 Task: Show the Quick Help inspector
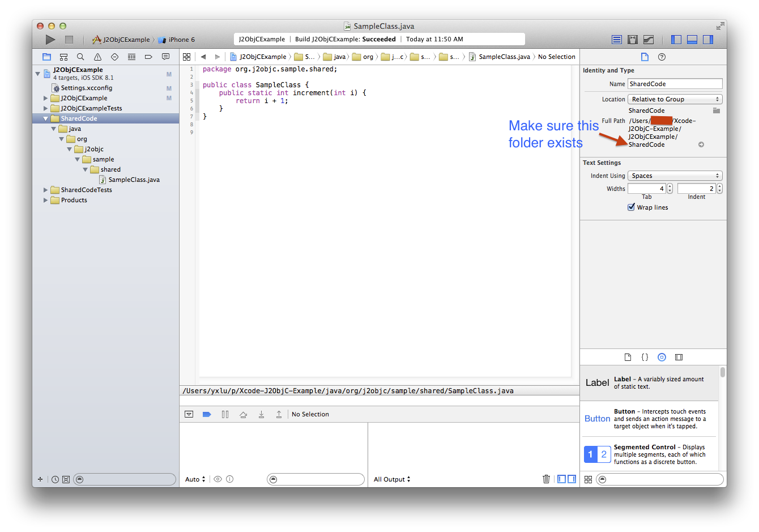tap(662, 57)
